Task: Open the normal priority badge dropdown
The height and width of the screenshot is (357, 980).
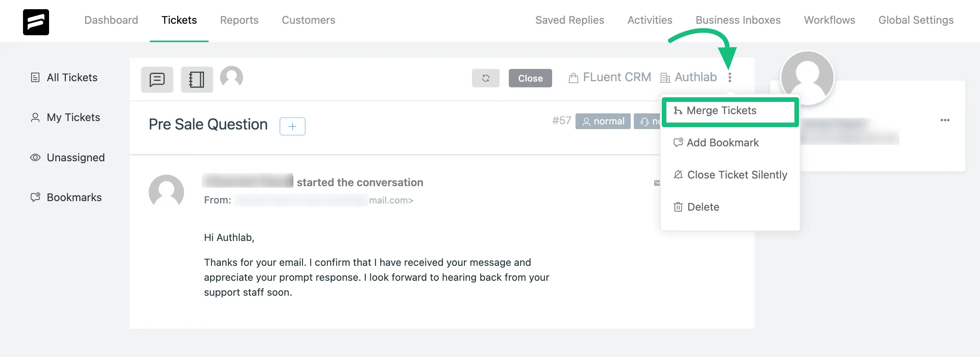Action: click(x=603, y=121)
